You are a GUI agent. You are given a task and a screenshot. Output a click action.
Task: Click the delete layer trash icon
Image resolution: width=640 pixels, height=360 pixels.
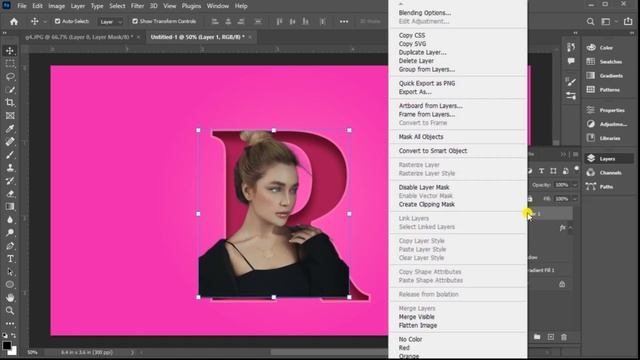564,337
